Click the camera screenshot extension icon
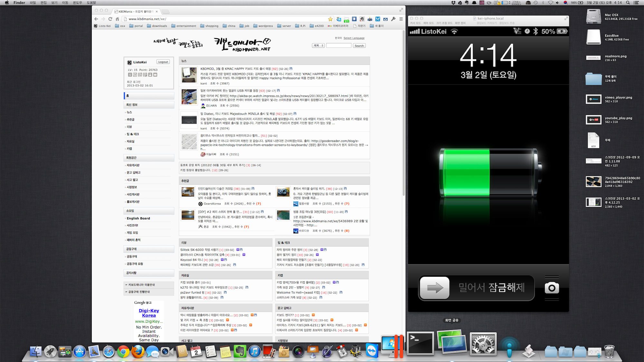 [370, 19]
